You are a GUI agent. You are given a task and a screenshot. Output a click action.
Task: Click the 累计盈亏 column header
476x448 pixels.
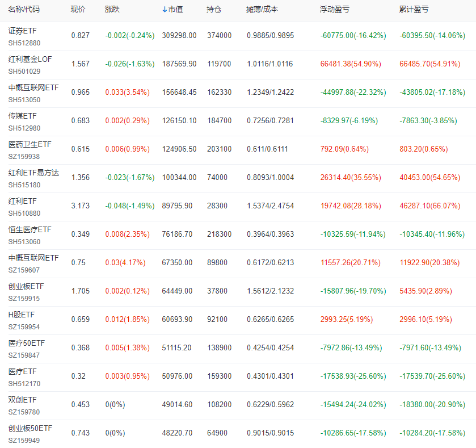coord(414,10)
